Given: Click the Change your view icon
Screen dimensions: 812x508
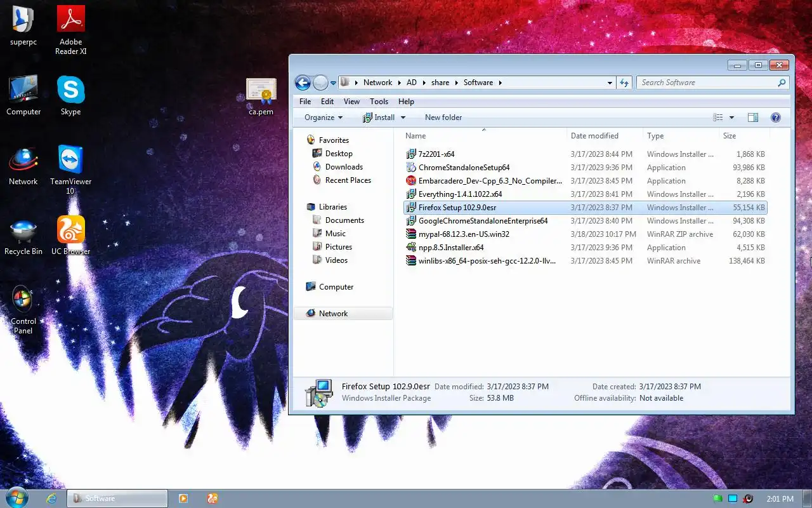Looking at the screenshot, I should (x=717, y=117).
